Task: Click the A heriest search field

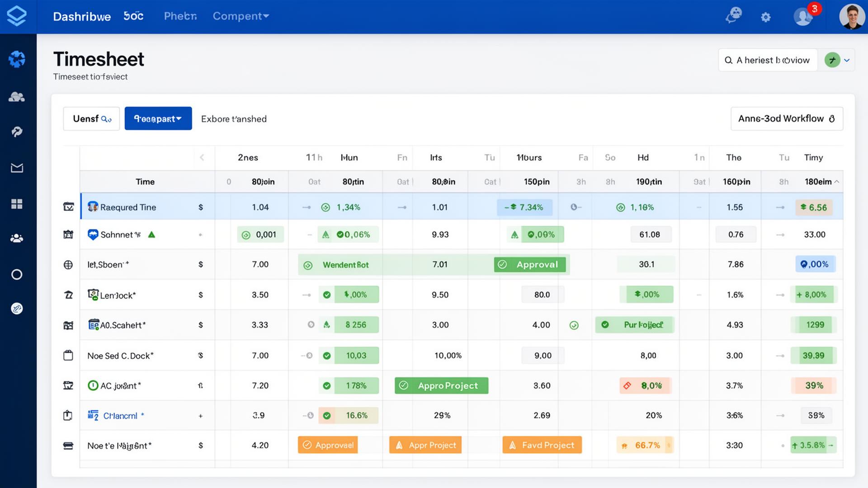Action: 768,60
